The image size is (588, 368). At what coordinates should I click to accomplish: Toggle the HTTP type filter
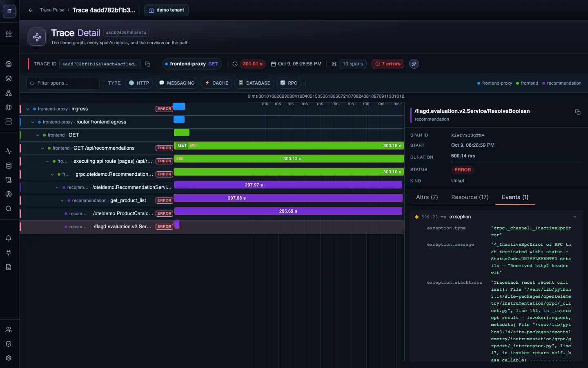click(139, 83)
